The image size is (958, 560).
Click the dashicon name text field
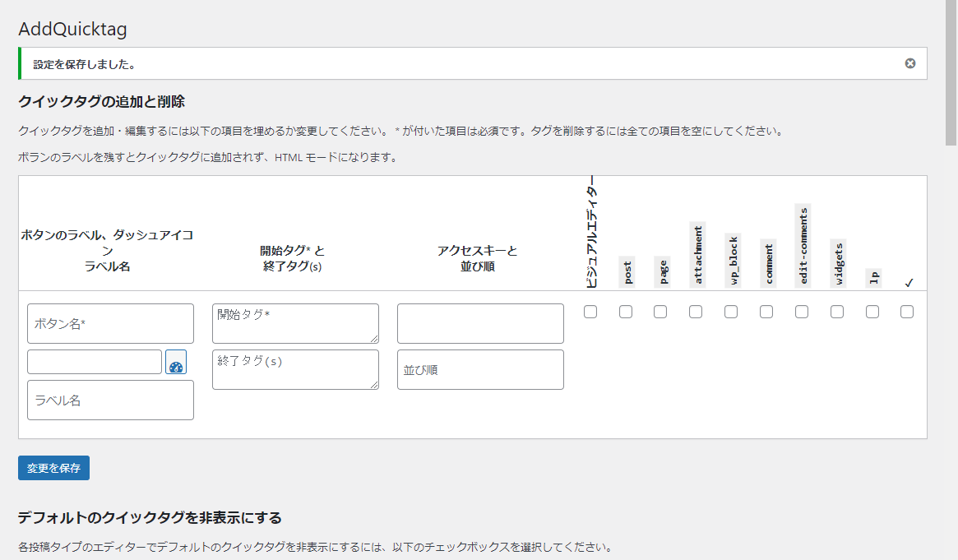click(94, 362)
